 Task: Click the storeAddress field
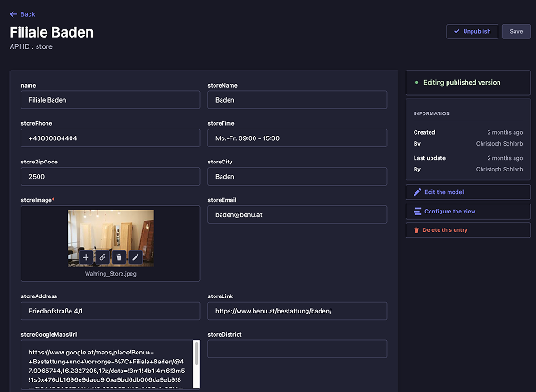111,311
